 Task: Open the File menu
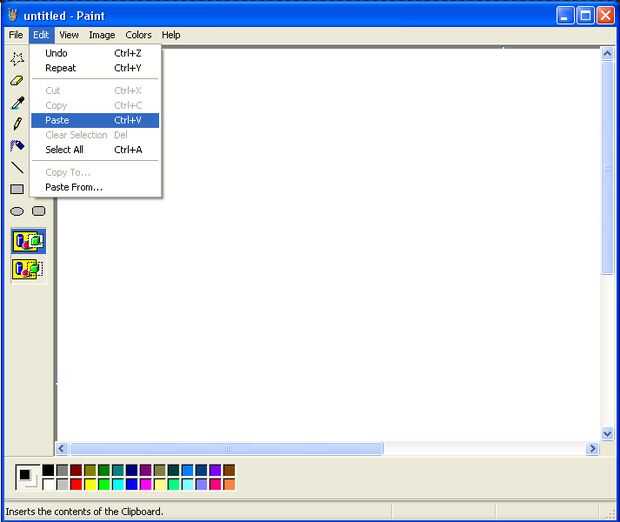click(16, 35)
